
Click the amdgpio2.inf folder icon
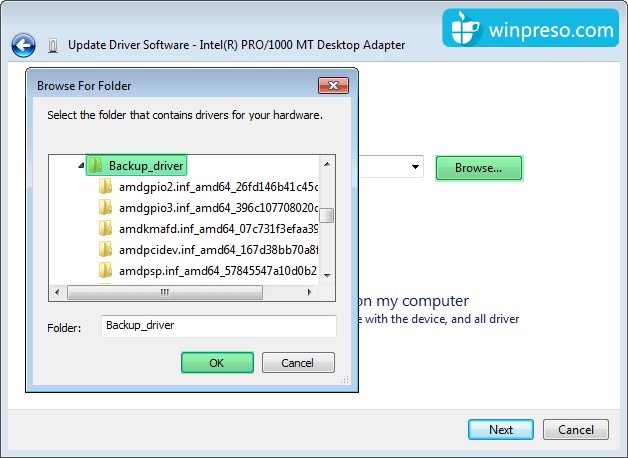[x=105, y=186]
